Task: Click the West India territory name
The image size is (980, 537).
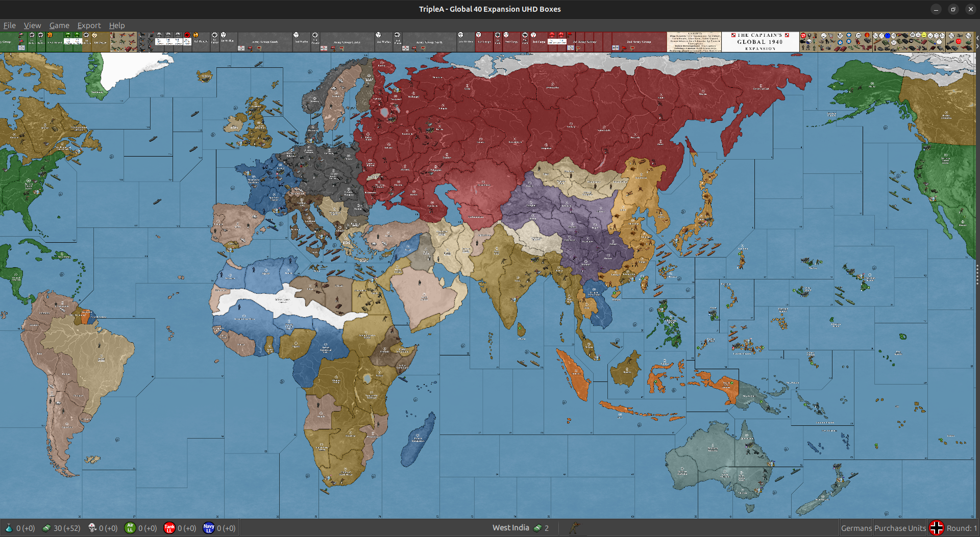Action: [x=510, y=528]
